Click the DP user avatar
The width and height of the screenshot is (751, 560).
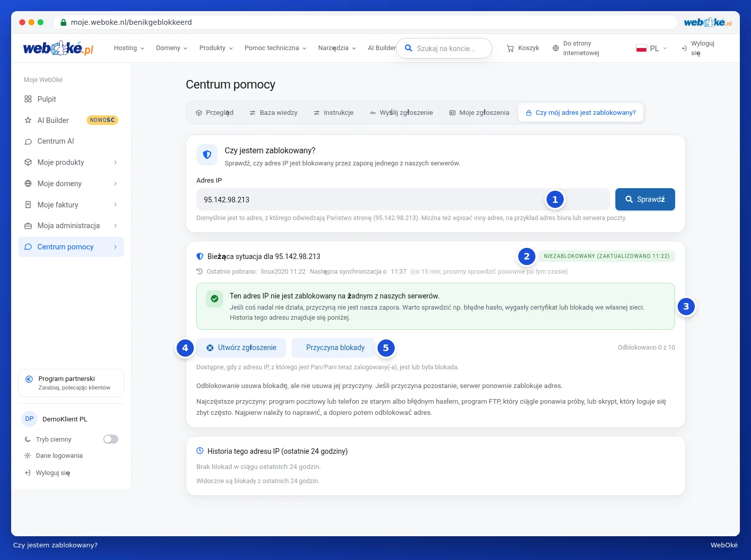(29, 419)
